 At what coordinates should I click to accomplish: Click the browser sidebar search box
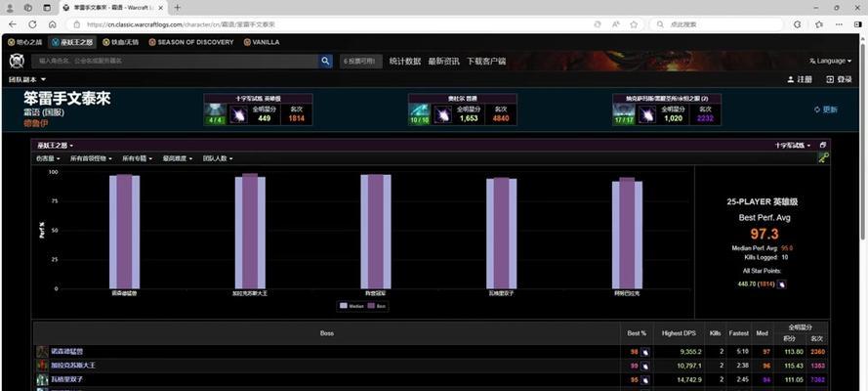(x=718, y=24)
